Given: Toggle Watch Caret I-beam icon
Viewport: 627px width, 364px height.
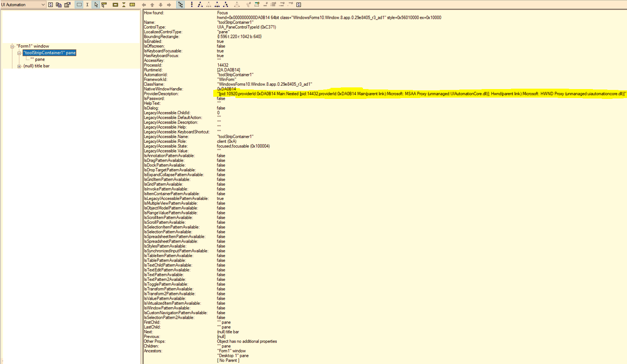Looking at the screenshot, I should coord(87,5).
